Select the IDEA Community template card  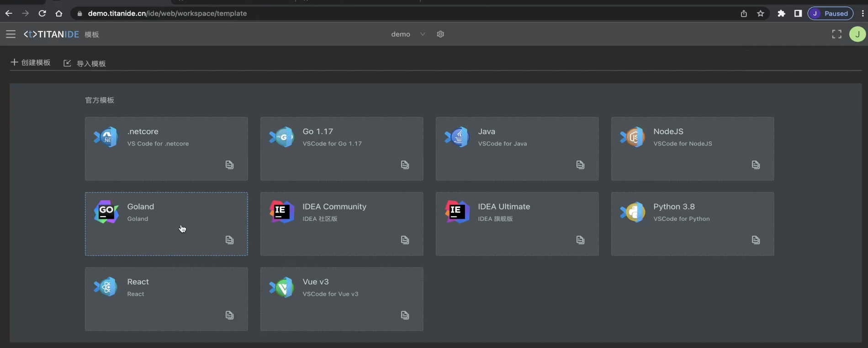341,224
